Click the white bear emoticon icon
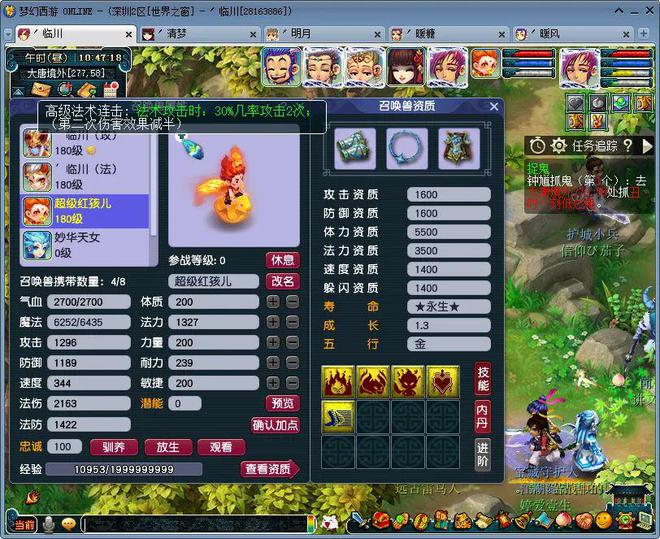The width and height of the screenshot is (660, 539). coord(330,522)
